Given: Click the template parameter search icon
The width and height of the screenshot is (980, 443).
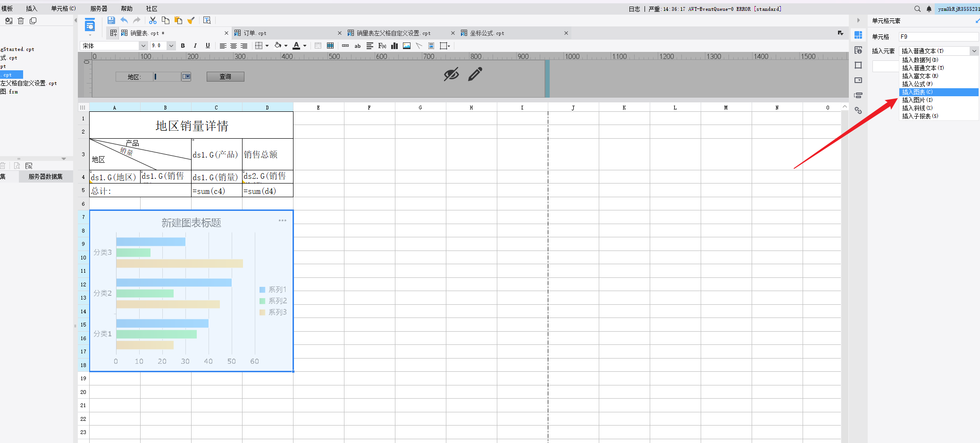Looking at the screenshot, I should coord(207,20).
